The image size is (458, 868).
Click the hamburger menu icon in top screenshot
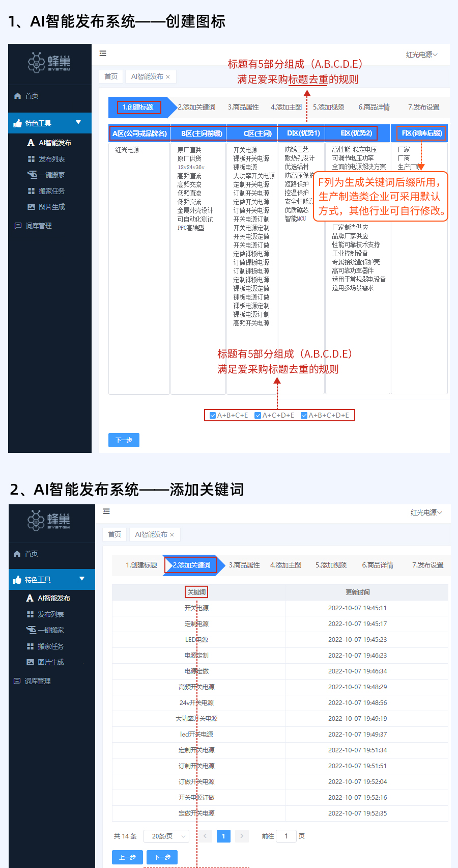(x=103, y=53)
